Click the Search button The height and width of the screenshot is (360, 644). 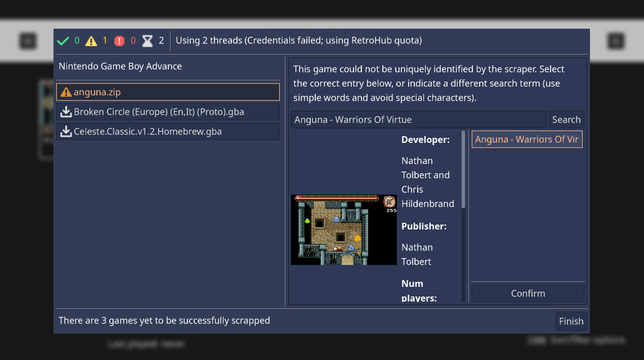566,119
